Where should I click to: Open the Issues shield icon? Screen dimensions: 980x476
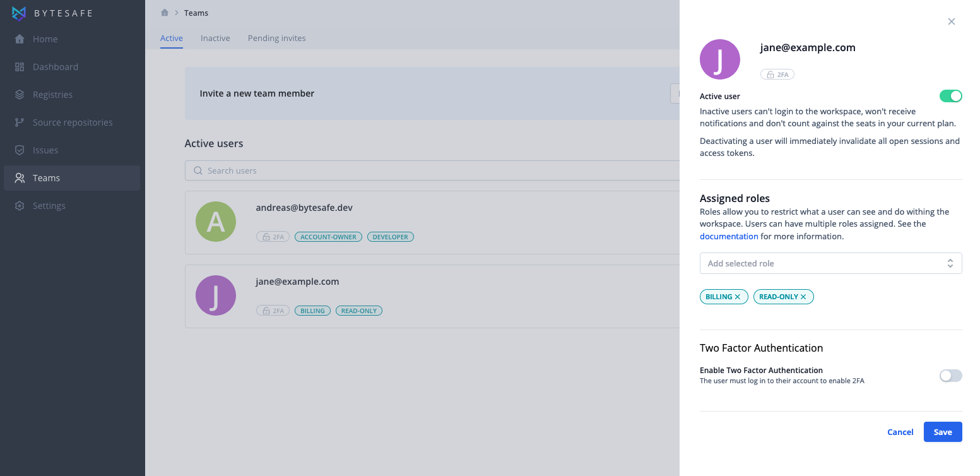pyautogui.click(x=20, y=150)
